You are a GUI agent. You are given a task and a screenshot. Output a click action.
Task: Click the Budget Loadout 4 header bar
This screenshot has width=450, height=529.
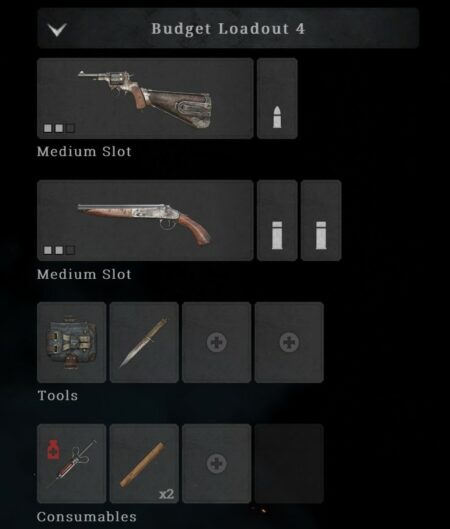click(228, 28)
